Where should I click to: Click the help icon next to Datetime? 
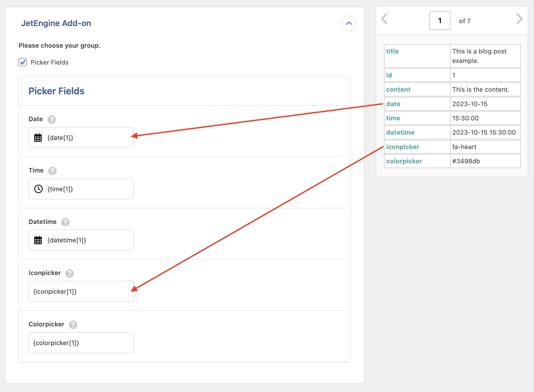65,222
